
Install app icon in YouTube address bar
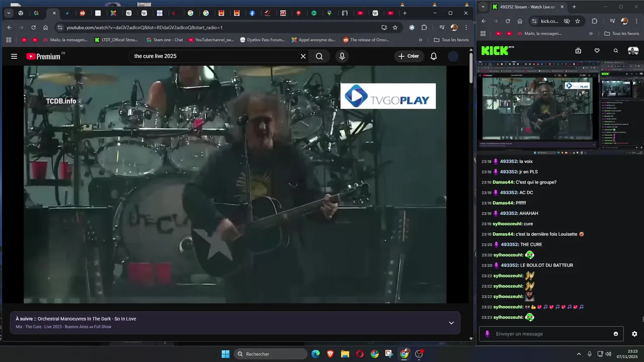(384, 28)
